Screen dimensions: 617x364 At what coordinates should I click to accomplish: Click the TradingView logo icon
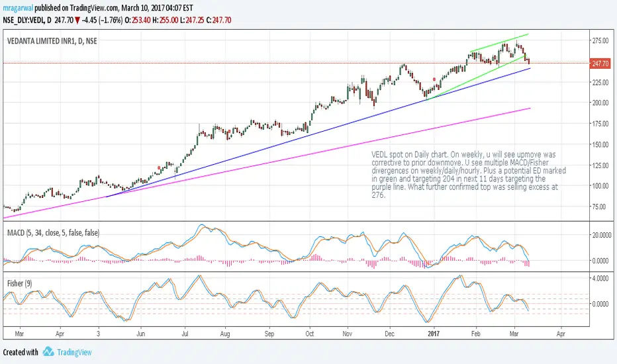[48, 351]
